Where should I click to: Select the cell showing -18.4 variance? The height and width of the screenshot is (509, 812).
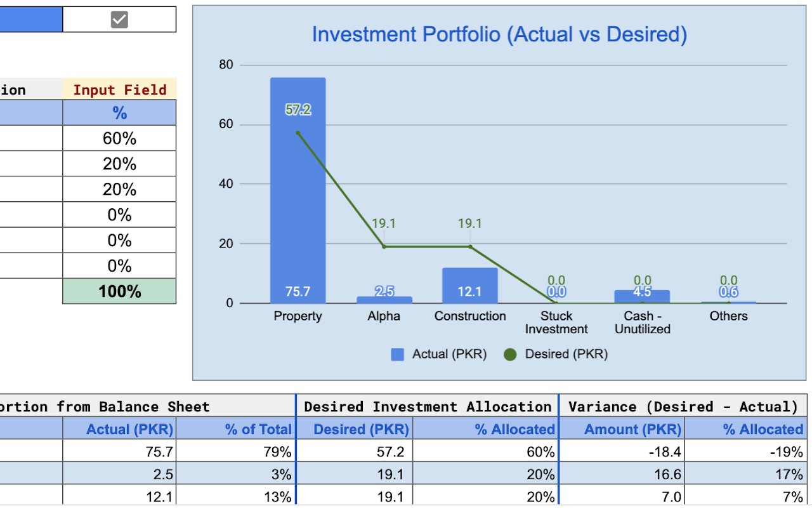(x=622, y=452)
